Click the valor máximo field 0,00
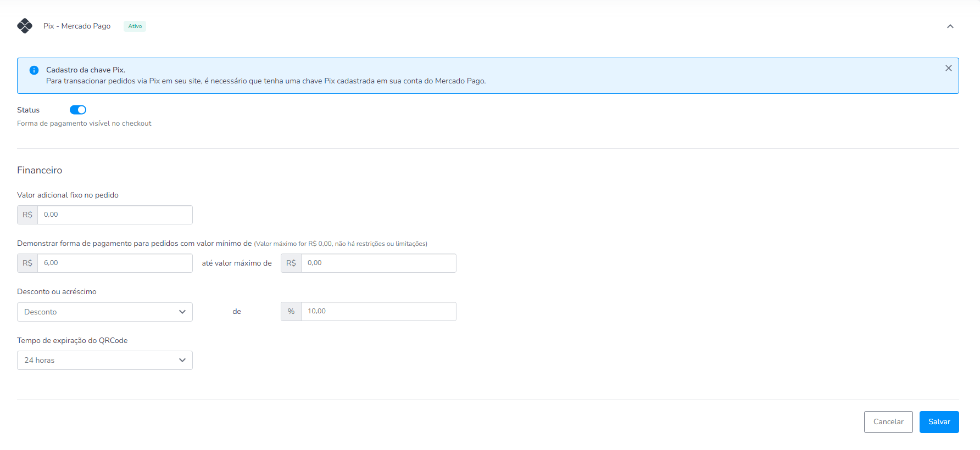This screenshot has width=980, height=450. [378, 263]
